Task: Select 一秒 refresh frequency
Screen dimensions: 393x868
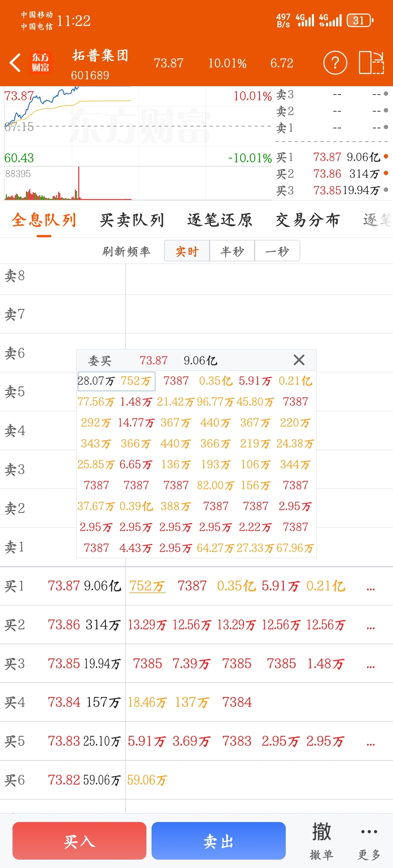Action: 277,251
